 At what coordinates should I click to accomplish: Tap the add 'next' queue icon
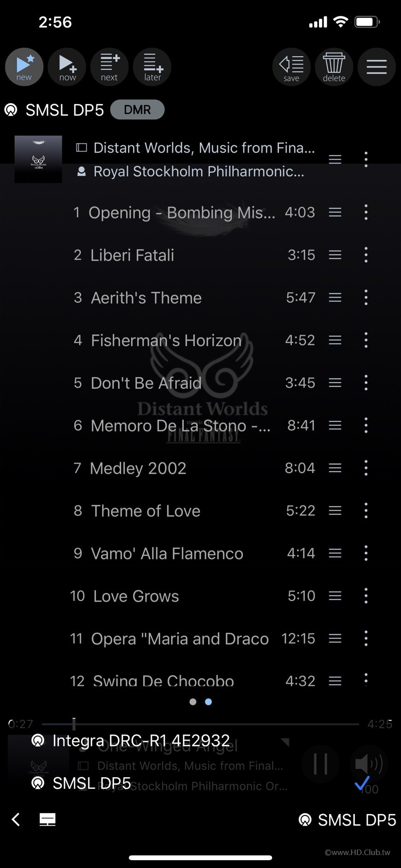point(110,67)
